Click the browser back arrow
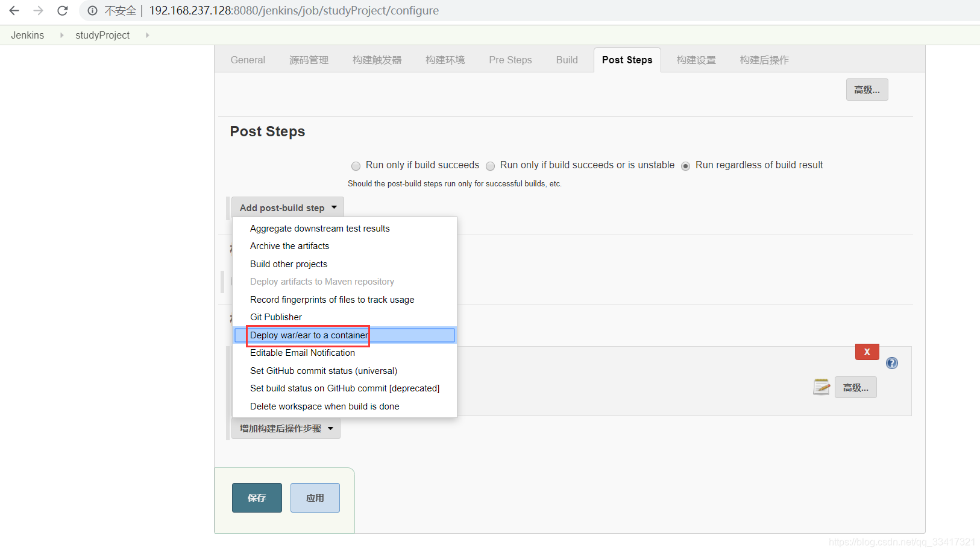The image size is (980, 553). pyautogui.click(x=14, y=11)
